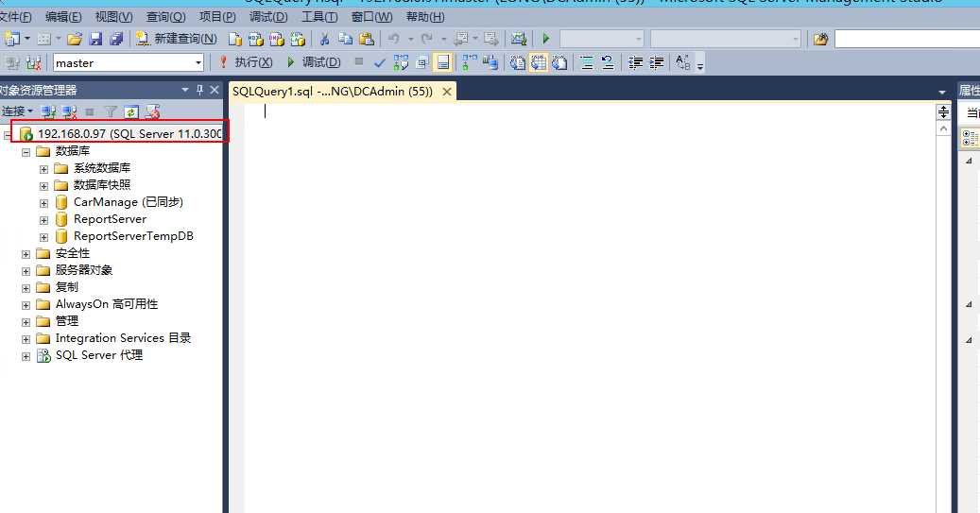This screenshot has height=513, width=980.
Task: Expand the ReportServer database node
Action: click(43, 220)
